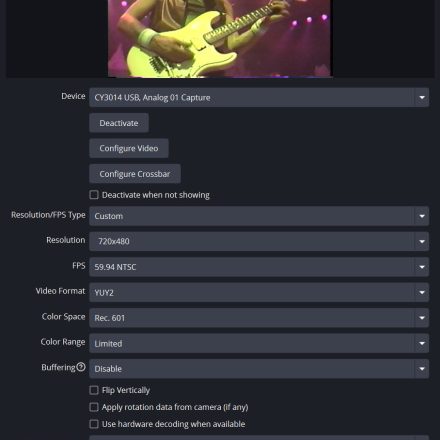Image resolution: width=440 pixels, height=440 pixels.
Task: Click the guitar video preview thumbnail
Action: tap(220, 38)
